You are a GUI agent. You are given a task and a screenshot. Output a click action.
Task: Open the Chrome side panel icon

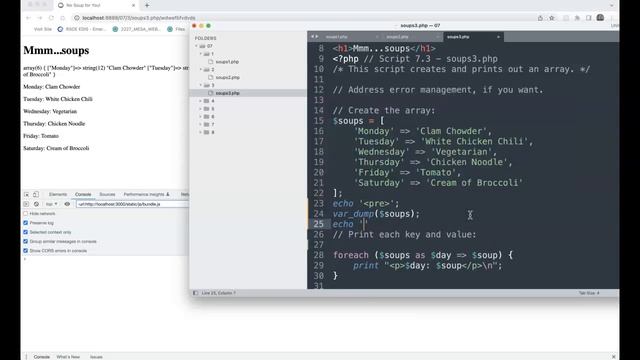(589, 18)
